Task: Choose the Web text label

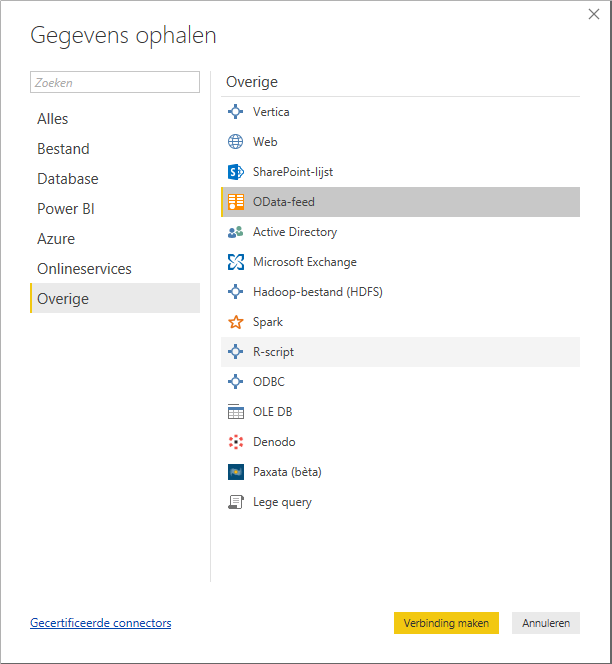Action: coord(265,142)
